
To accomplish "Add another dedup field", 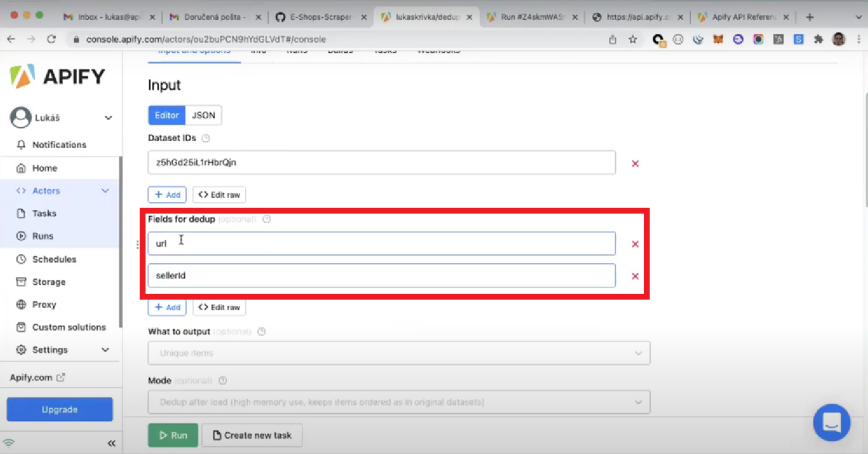I will (167, 307).
